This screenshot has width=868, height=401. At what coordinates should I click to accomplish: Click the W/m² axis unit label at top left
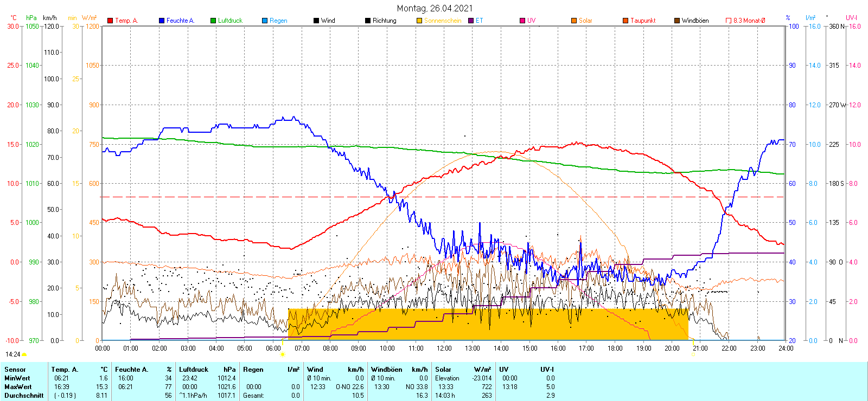(90, 18)
